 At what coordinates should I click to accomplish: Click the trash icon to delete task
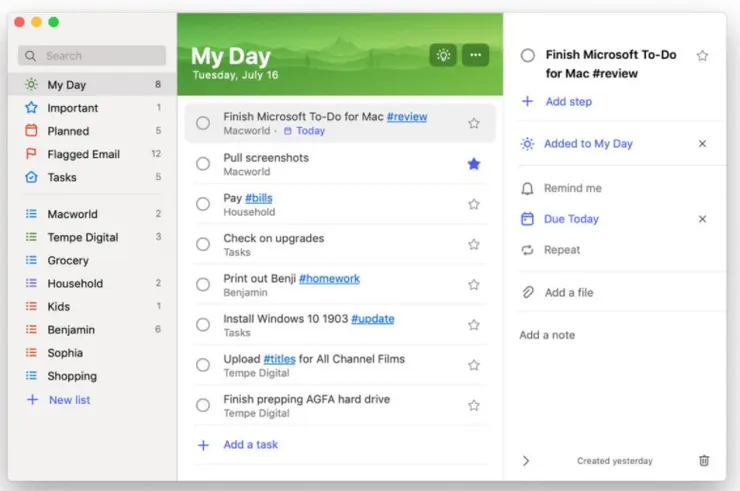tap(704, 461)
